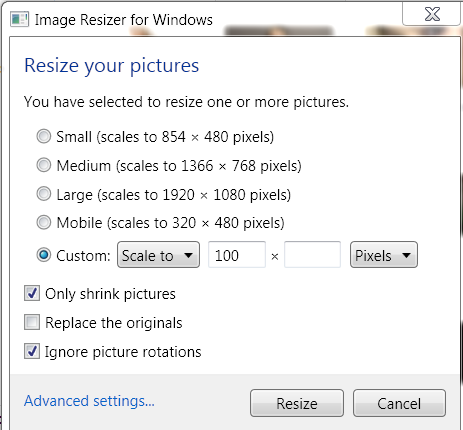The image size is (463, 430).
Task: Enable the Replace the originals checkbox
Action: coord(32,322)
